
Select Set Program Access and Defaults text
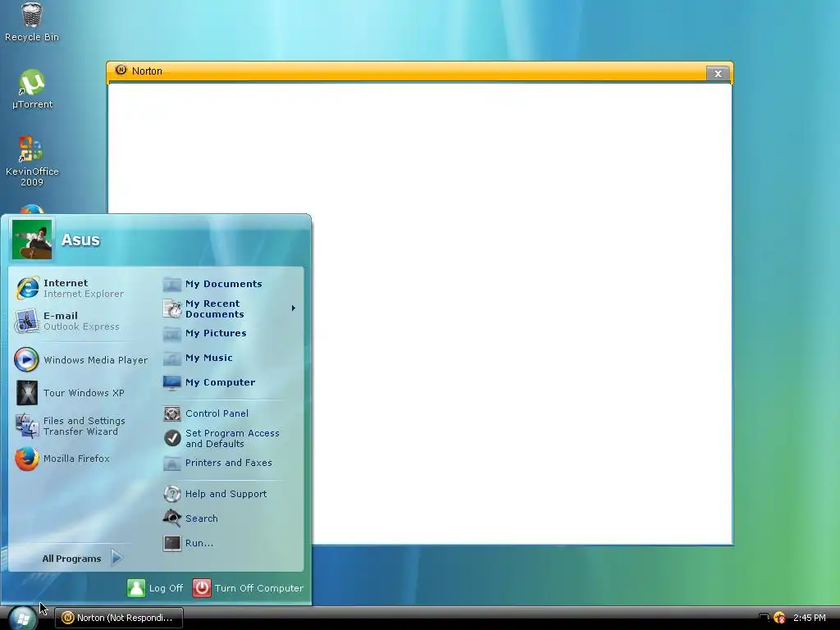[232, 438]
